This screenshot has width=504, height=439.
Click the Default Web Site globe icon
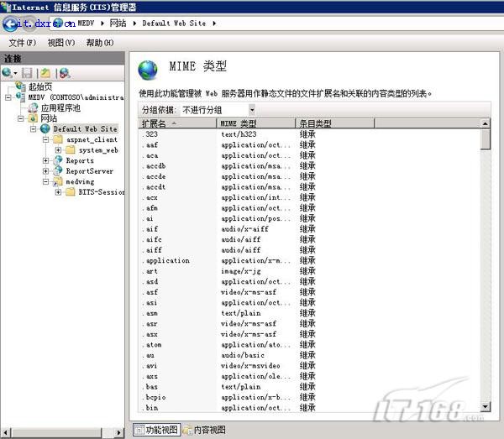click(x=45, y=128)
